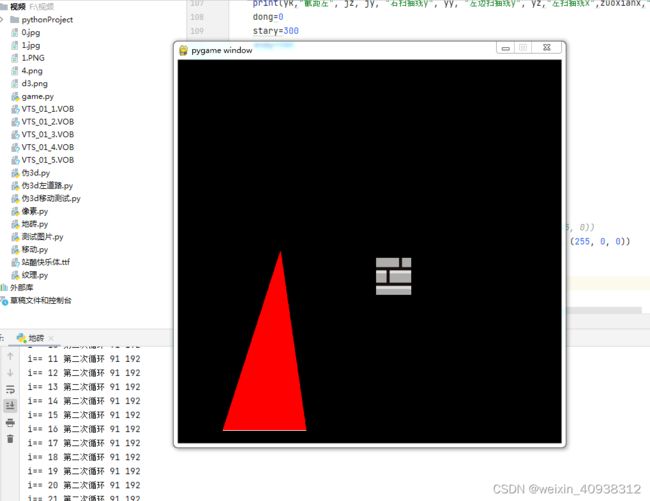The width and height of the screenshot is (650, 501).
Task: Click the print icon in console
Action: click(x=10, y=423)
